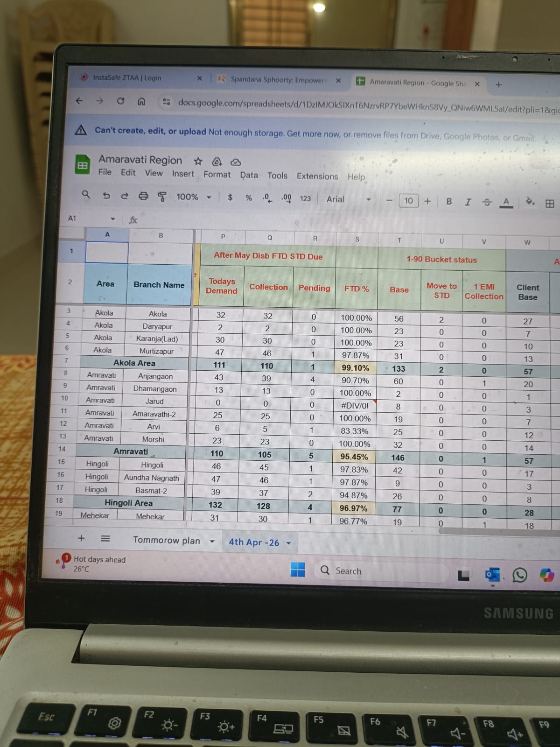
Task: Open the zoom 100% dropdown
Action: click(193, 197)
